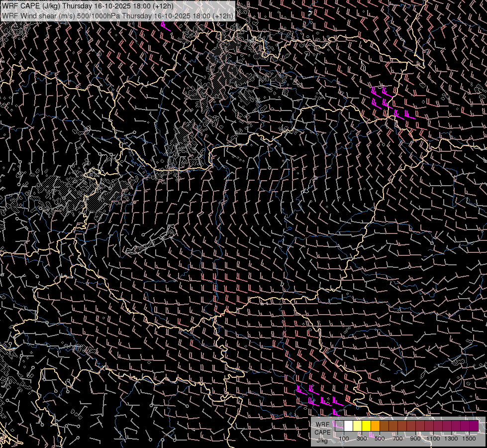Image resolution: width=487 pixels, height=448 pixels.
Task: Click the first brown swatch after 500
Action: [384, 426]
